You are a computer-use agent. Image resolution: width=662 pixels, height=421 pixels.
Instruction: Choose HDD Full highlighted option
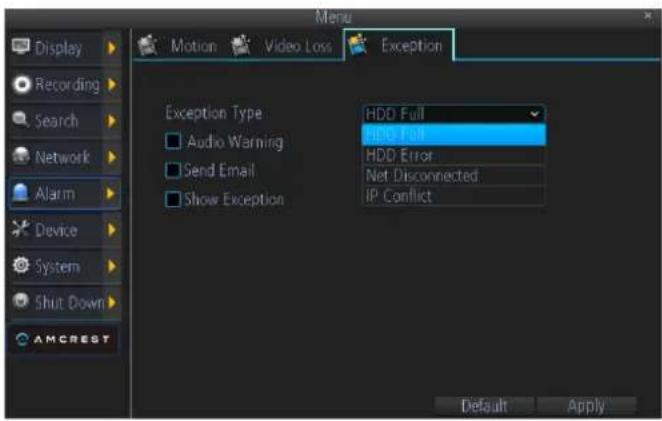point(454,135)
